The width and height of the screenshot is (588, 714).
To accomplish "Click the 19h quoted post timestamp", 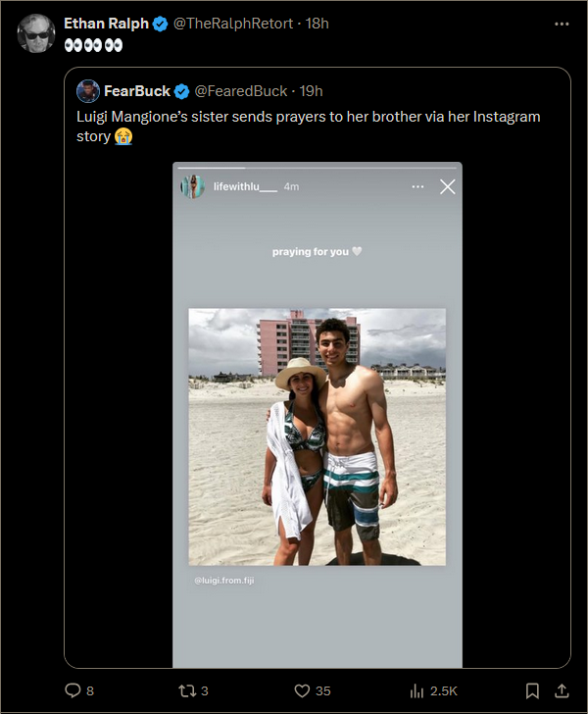I will pos(311,91).
